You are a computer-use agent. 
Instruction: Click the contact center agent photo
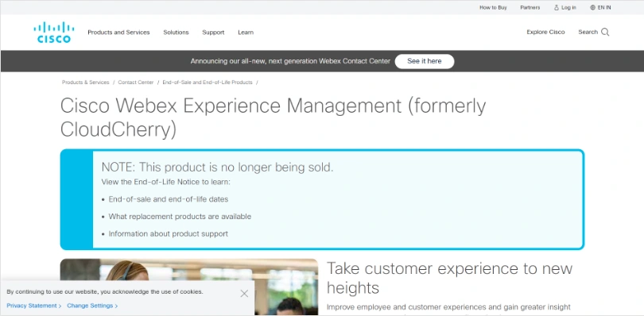(189, 287)
